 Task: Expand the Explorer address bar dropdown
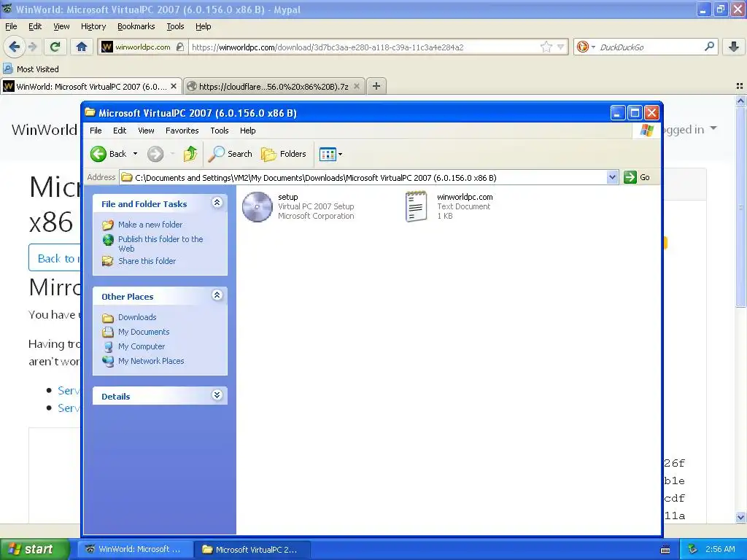click(x=612, y=177)
